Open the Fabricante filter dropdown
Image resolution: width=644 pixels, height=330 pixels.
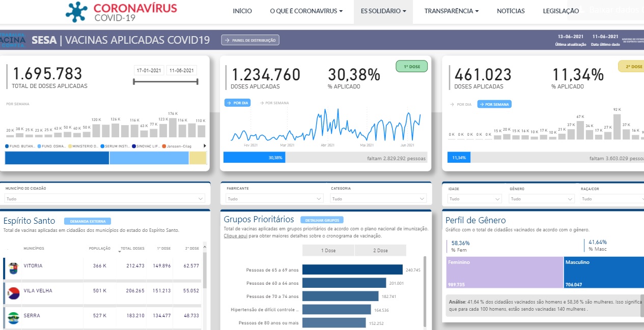tap(275, 199)
